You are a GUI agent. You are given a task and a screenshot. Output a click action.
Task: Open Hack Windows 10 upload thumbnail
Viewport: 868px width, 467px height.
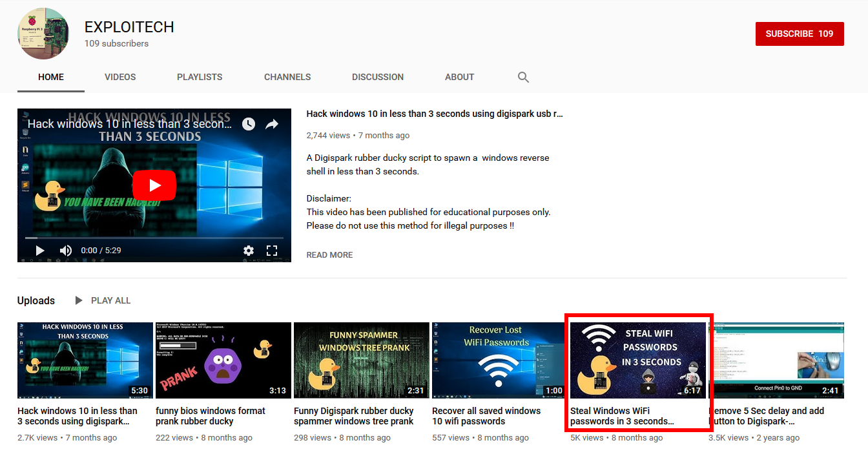(x=85, y=360)
